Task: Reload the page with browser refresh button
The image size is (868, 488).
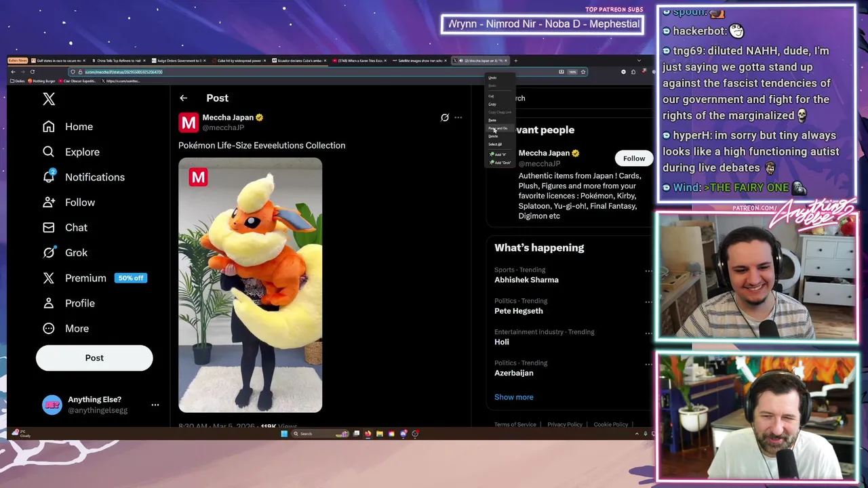Action: 32,72
